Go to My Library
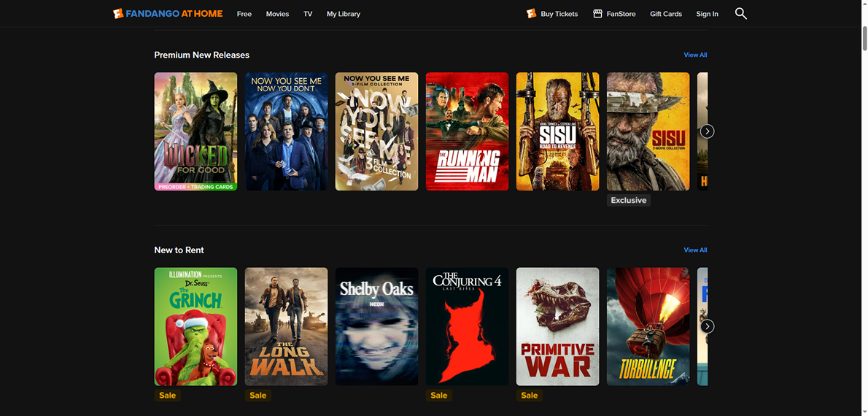Screen dimensions: 868x416 click(x=344, y=14)
